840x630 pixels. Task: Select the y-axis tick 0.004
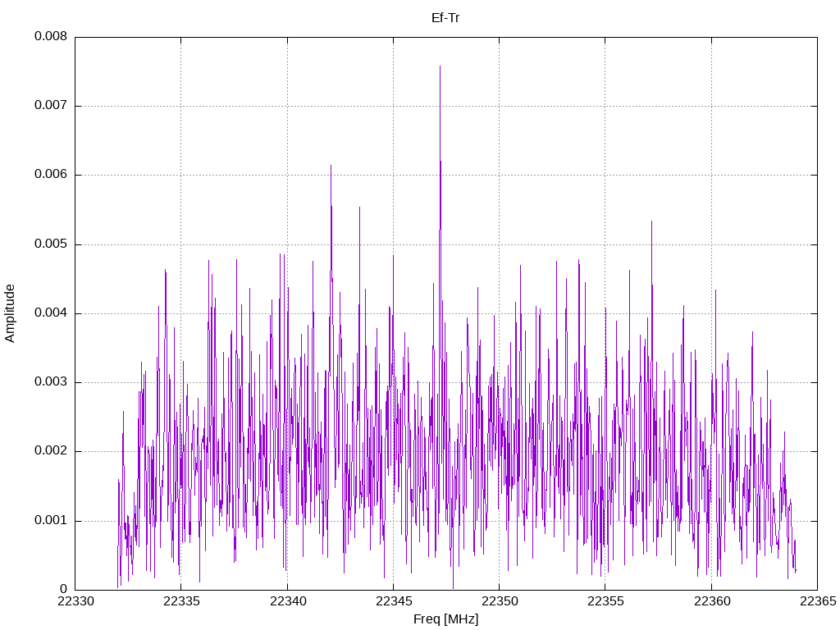pos(51,313)
